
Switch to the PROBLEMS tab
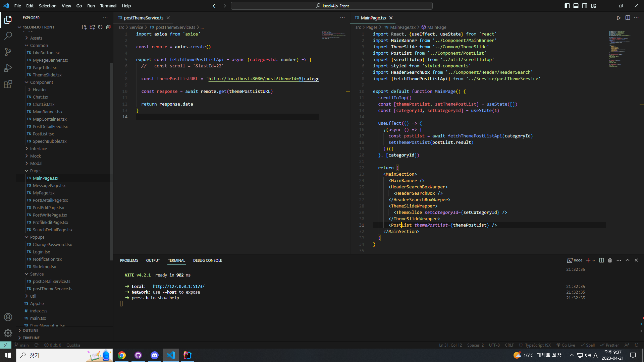(129, 260)
